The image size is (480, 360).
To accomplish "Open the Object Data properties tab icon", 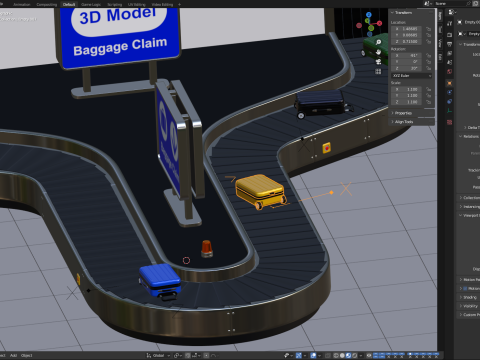I will tap(450, 111).
